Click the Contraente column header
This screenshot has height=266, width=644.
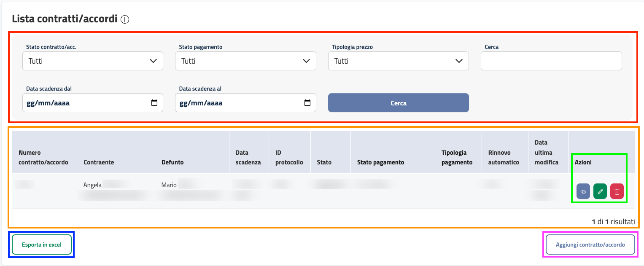pos(99,162)
